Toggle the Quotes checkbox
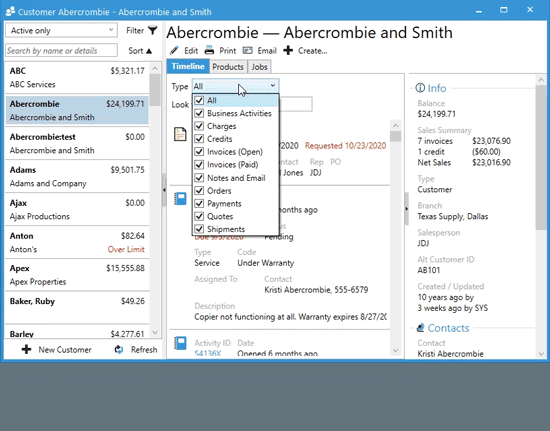The height and width of the screenshot is (431, 550). click(199, 216)
